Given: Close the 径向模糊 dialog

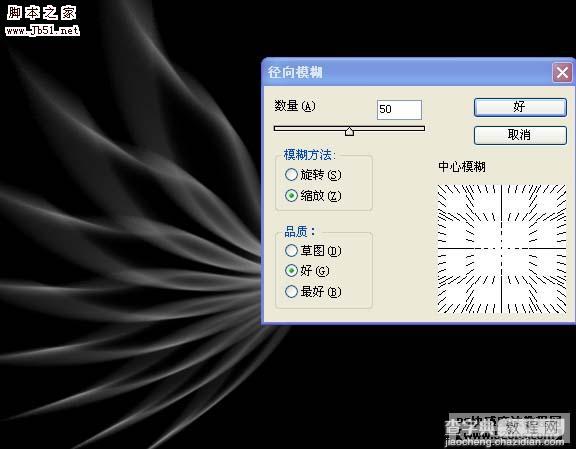Looking at the screenshot, I should (x=562, y=73).
